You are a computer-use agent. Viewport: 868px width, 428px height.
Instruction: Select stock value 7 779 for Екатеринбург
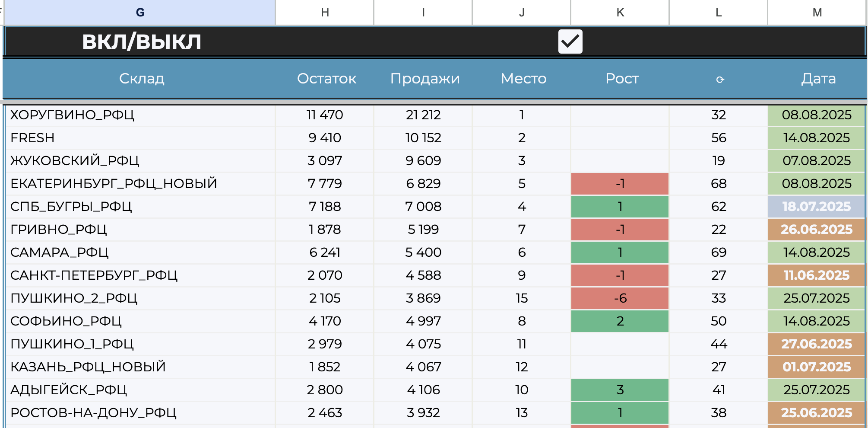point(325,184)
